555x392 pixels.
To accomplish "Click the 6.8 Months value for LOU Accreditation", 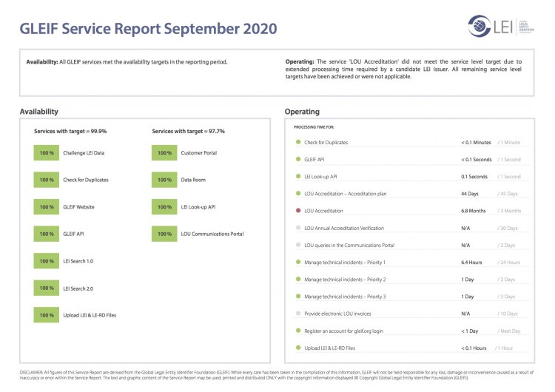I will (x=475, y=211).
